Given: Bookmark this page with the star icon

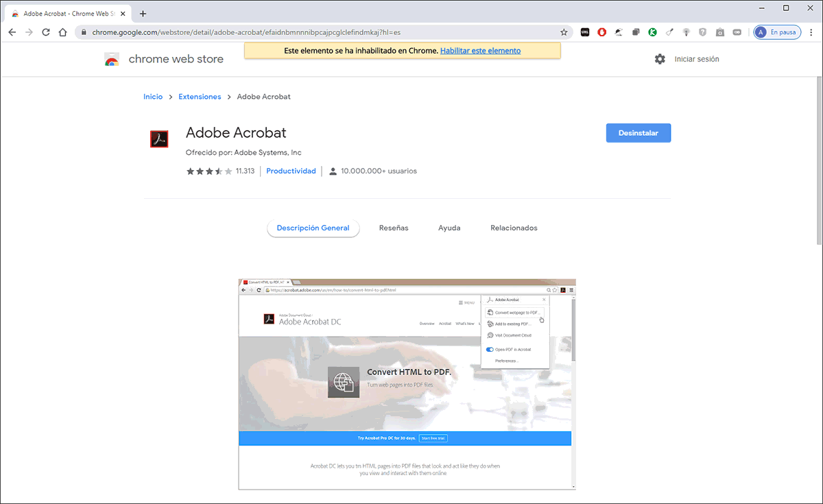Looking at the screenshot, I should [564, 32].
